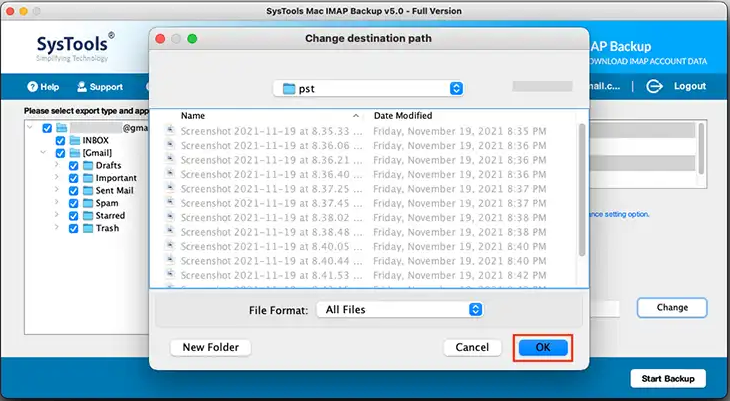Select the INBOX folder icon
Screen dimensions: 730x401
74,140
